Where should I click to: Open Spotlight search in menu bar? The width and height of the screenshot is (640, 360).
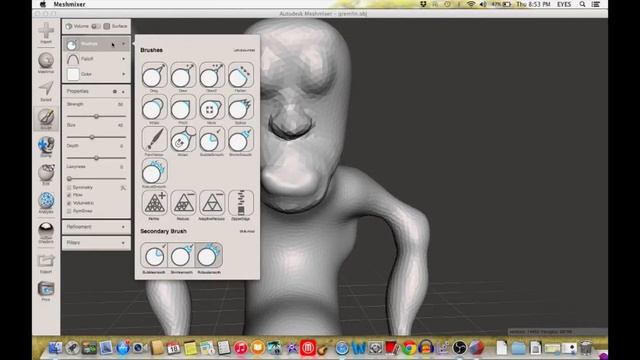tap(582, 4)
